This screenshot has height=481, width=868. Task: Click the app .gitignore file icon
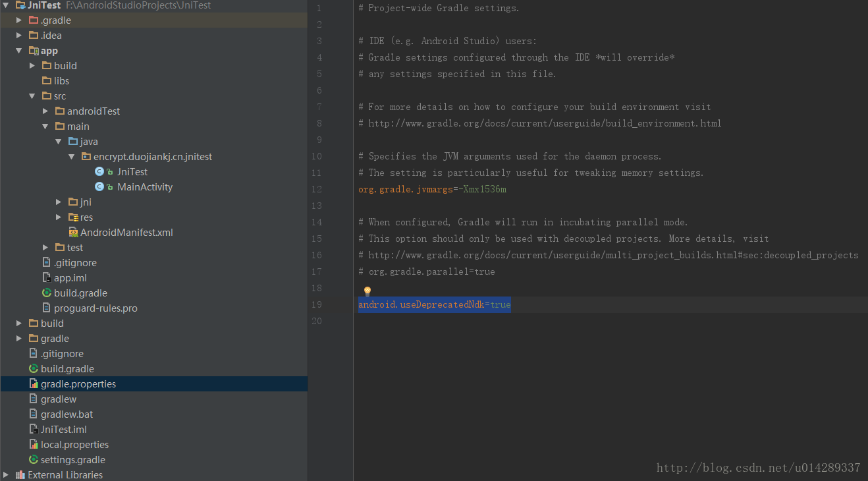click(47, 263)
